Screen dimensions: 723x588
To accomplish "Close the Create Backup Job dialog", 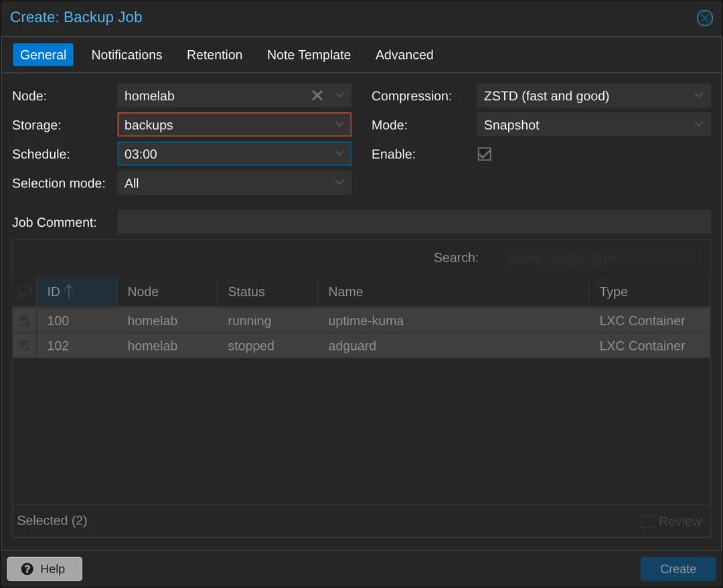I will coord(704,18).
